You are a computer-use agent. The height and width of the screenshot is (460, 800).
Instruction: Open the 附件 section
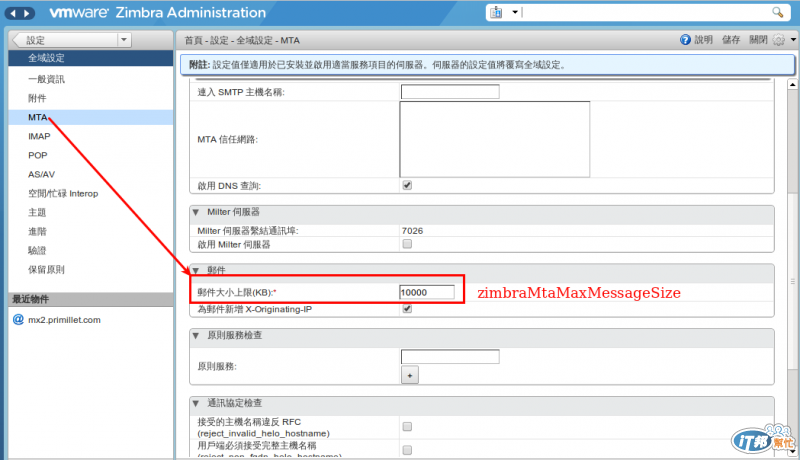[37, 98]
